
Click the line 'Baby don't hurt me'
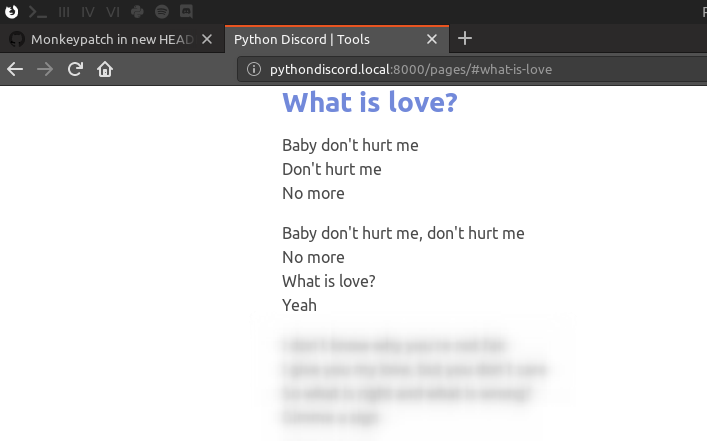[350, 145]
